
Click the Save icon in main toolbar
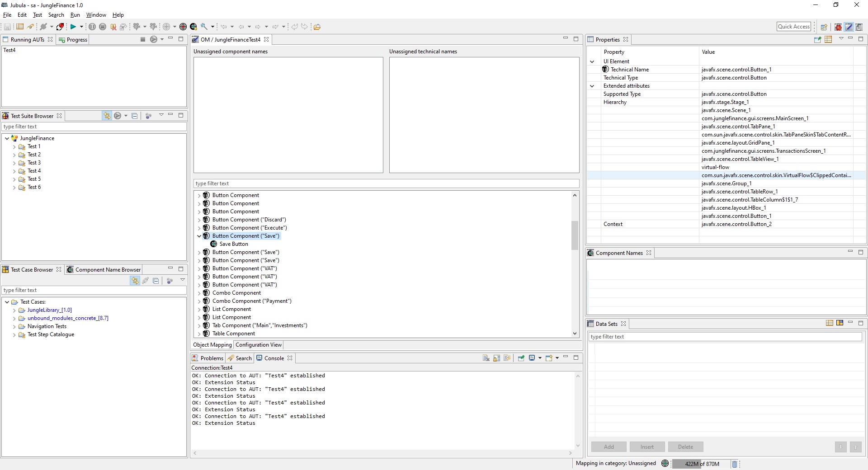(7, 27)
